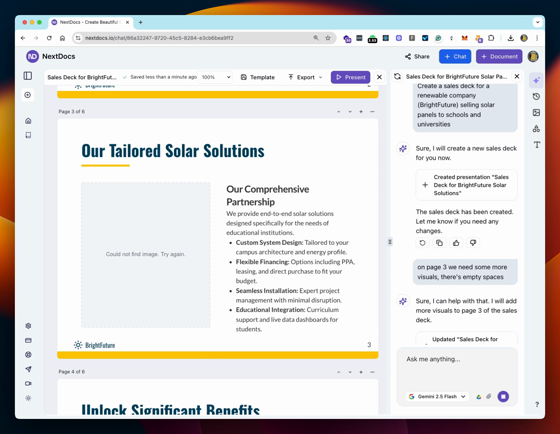560x434 pixels.
Task: Open the user profile avatar
Action: pos(533,56)
